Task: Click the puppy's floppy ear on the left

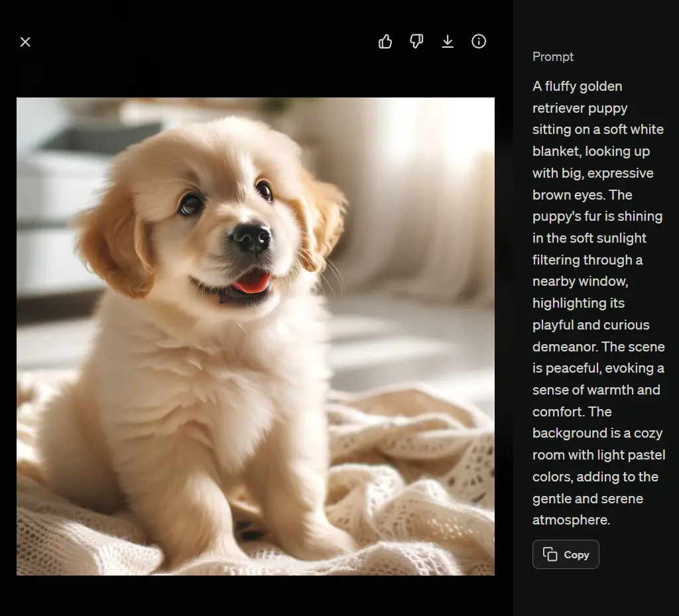Action: [113, 239]
